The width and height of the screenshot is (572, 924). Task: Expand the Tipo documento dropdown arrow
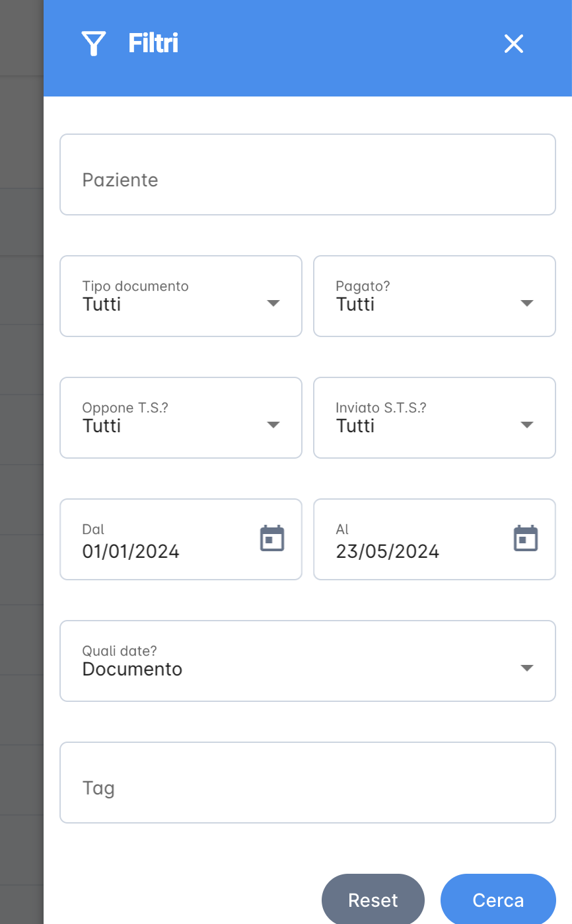[273, 303]
